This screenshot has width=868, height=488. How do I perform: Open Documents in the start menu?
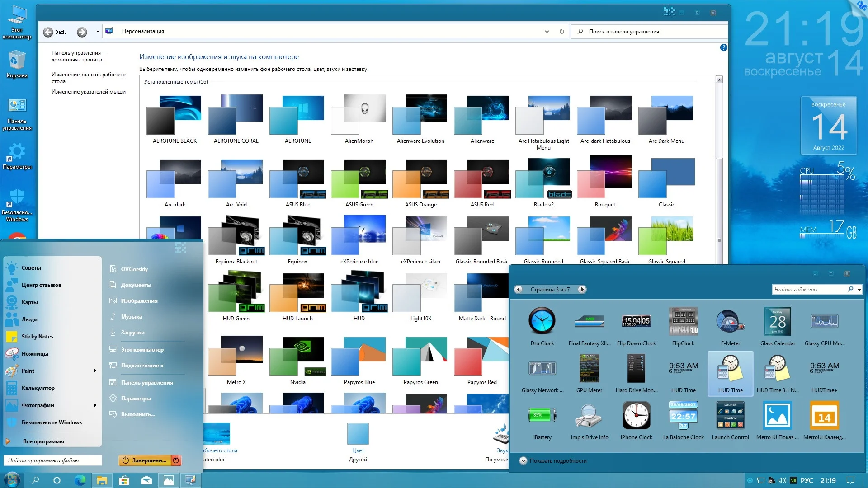click(136, 285)
